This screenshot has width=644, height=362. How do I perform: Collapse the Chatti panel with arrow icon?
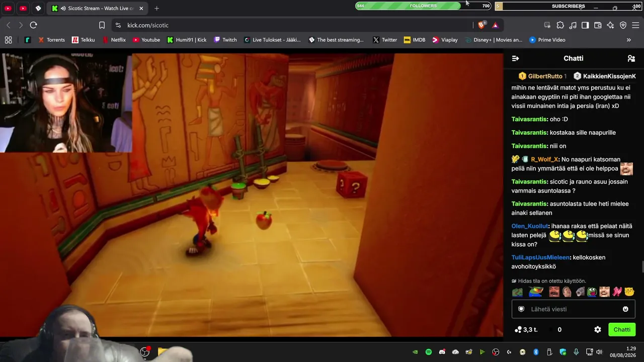pyautogui.click(x=515, y=58)
